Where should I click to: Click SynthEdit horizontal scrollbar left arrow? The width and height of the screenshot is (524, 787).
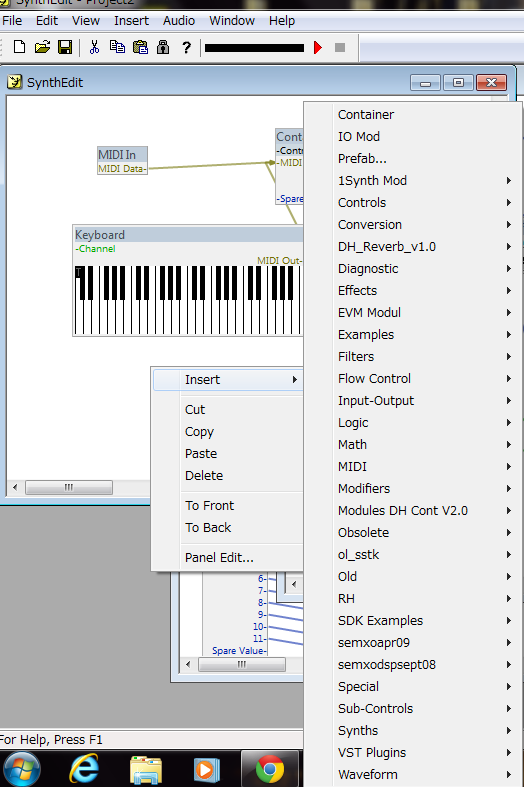[x=15, y=487]
